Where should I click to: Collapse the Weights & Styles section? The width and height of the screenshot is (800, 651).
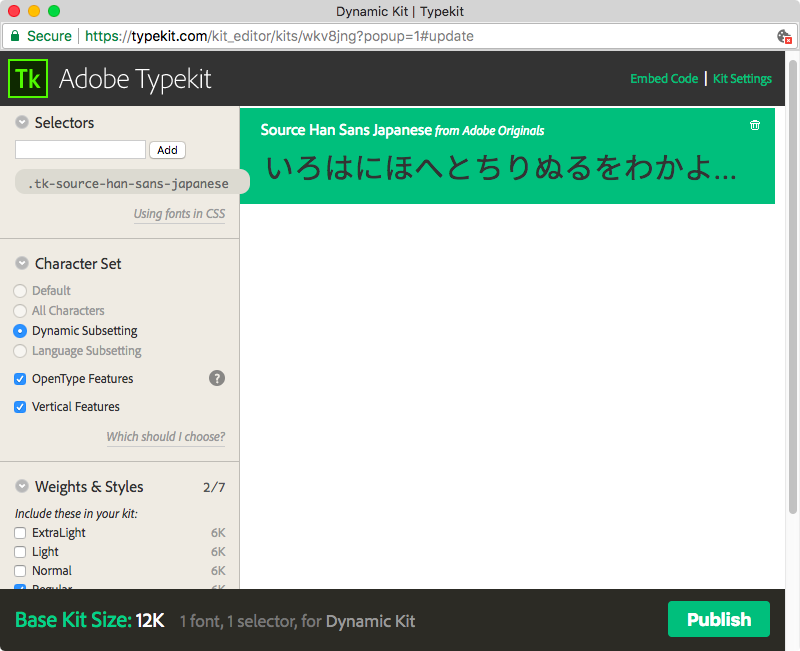[22, 486]
